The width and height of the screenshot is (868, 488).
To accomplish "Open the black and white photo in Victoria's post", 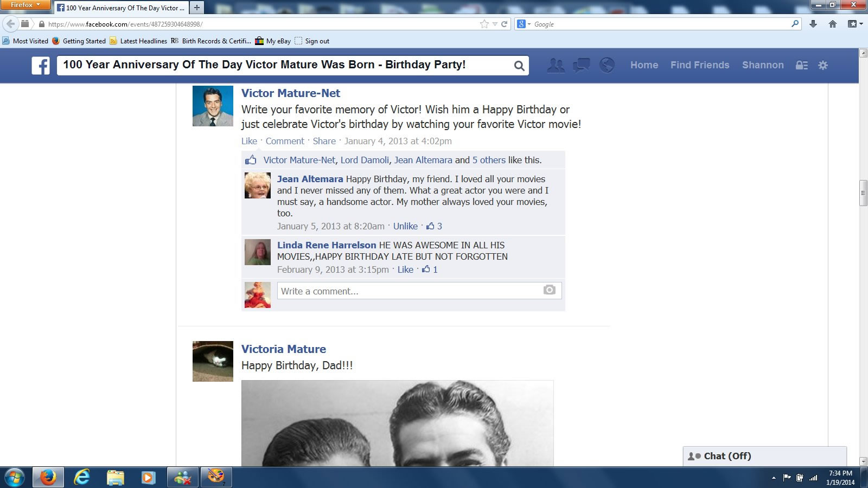I will coord(397,423).
